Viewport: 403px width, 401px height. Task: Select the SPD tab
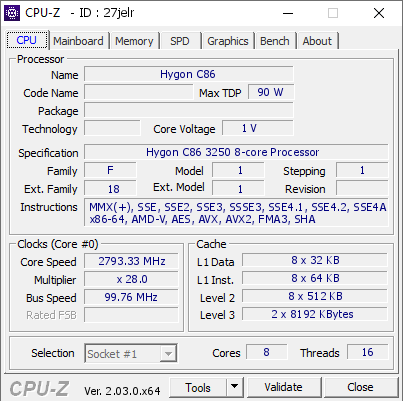180,41
